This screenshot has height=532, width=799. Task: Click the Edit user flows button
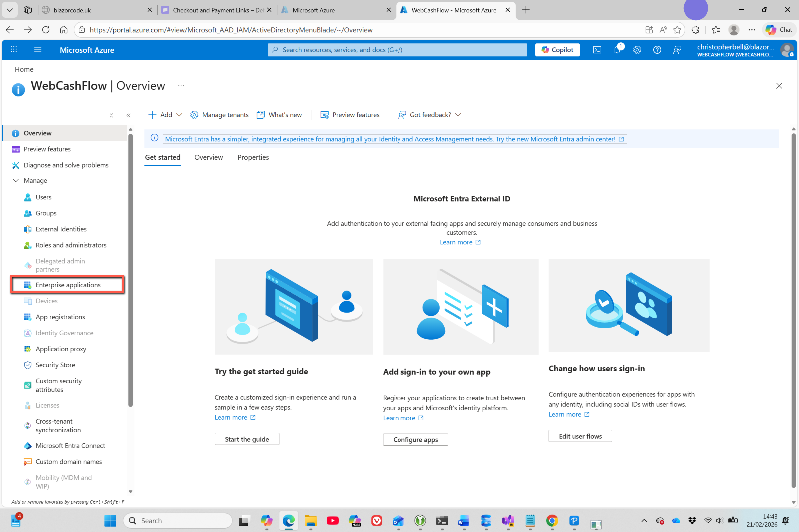(580, 436)
